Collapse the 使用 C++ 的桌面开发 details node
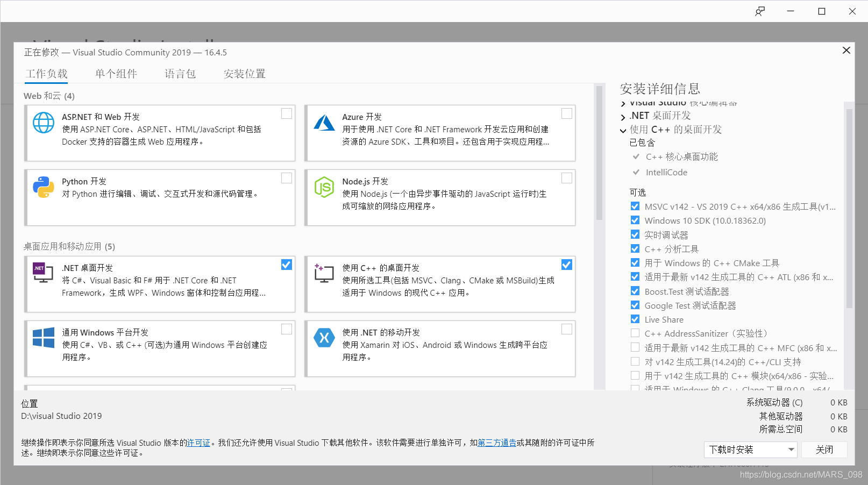This screenshot has height=485, width=868. [x=623, y=131]
